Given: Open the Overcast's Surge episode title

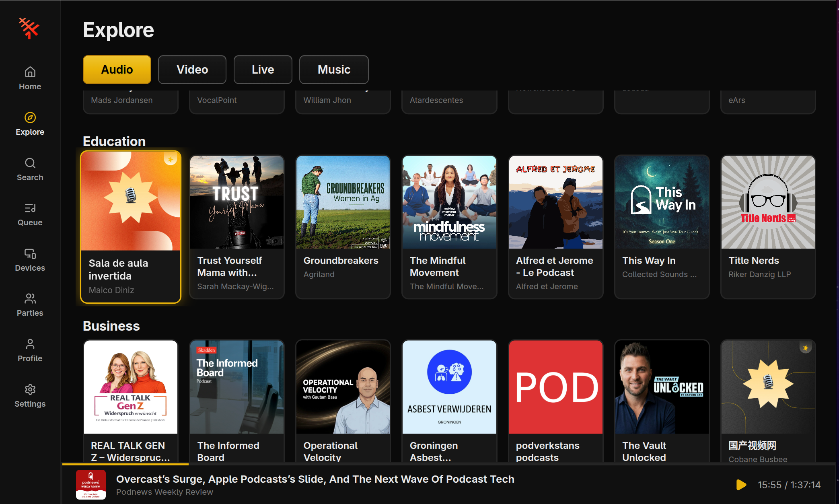Looking at the screenshot, I should tap(315, 479).
